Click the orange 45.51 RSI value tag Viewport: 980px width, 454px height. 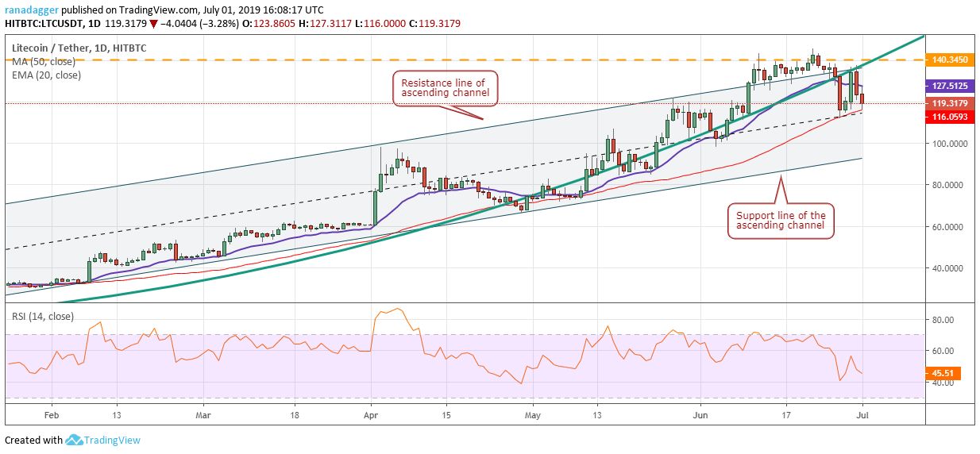(x=948, y=373)
